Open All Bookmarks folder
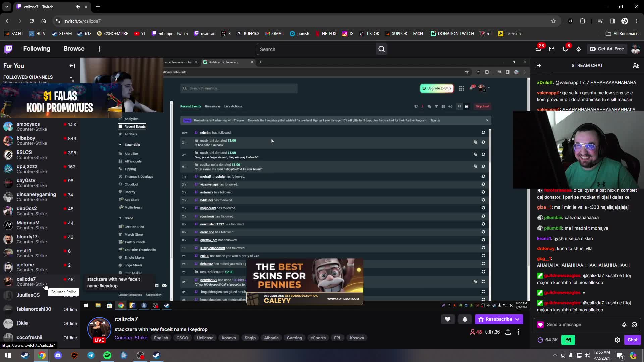This screenshot has height=362, width=644. coord(622,34)
